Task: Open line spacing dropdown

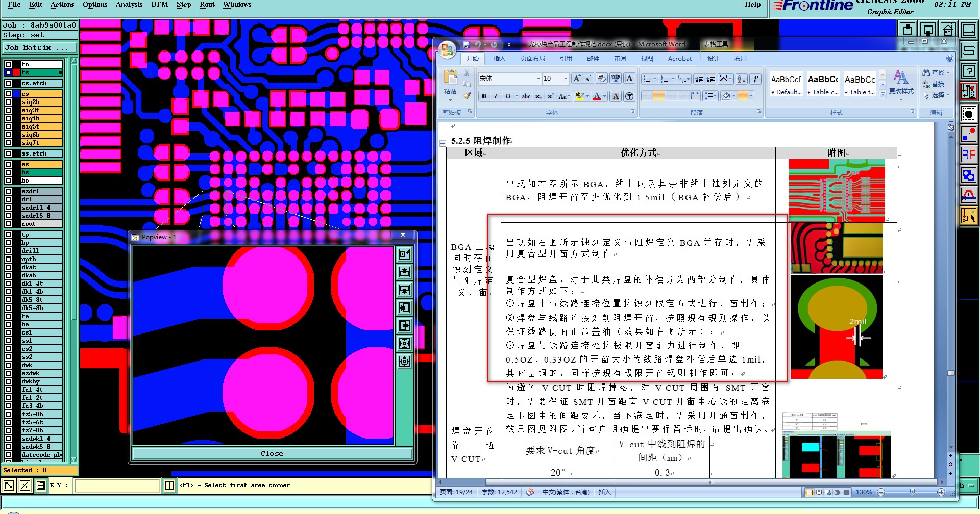Action: point(709,96)
